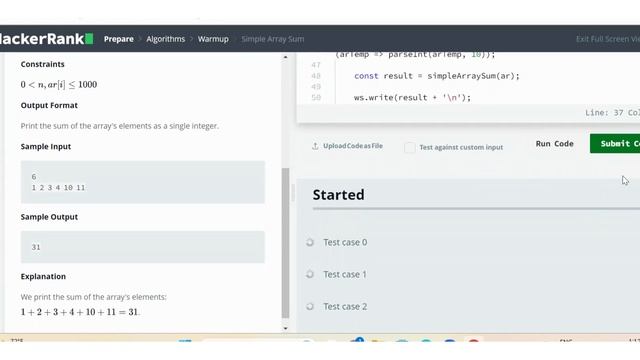
Task: Click code line 48 const result
Action: point(437,76)
